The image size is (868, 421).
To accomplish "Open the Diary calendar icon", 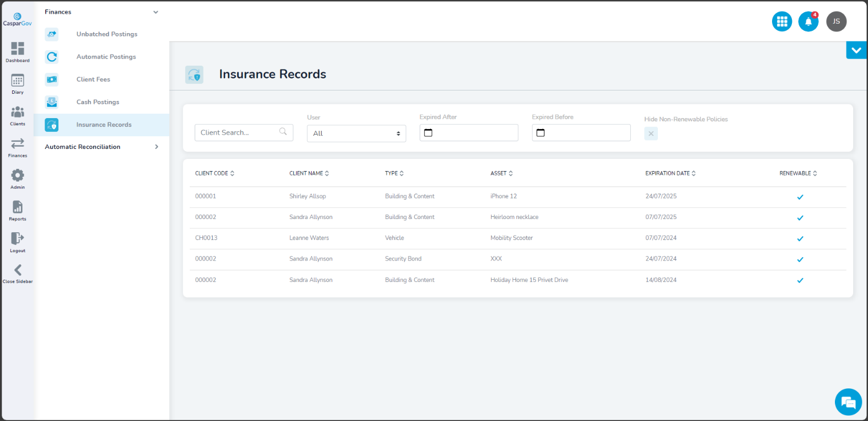I will coord(18,83).
